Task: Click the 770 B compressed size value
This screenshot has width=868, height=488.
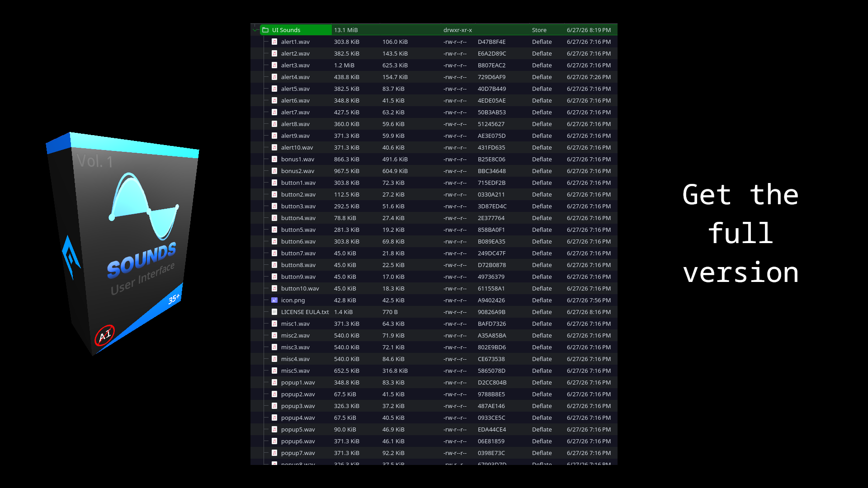Action: [390, 312]
